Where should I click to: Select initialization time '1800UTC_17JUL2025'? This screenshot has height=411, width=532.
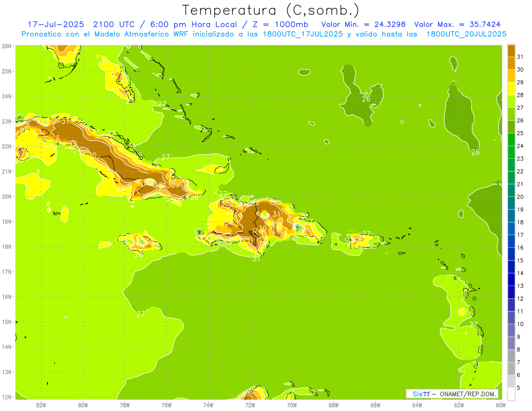pos(301,34)
